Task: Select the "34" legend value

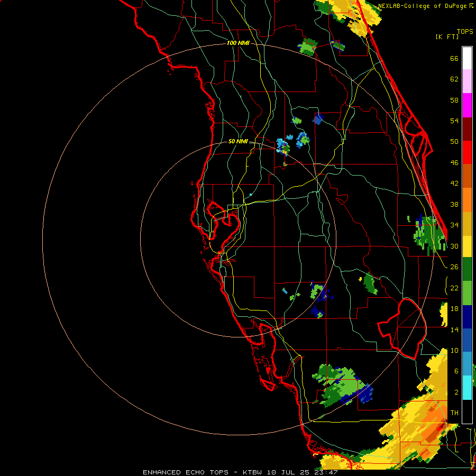Action: [454, 225]
